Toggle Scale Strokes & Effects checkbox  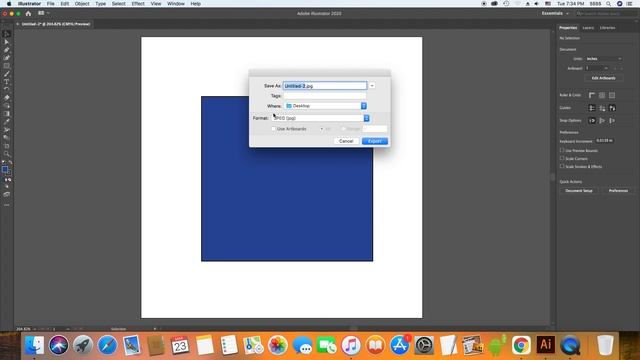click(x=562, y=166)
